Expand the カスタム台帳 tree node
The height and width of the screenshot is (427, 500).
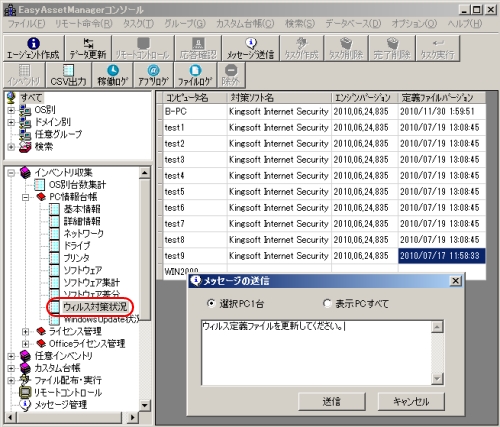point(11,368)
